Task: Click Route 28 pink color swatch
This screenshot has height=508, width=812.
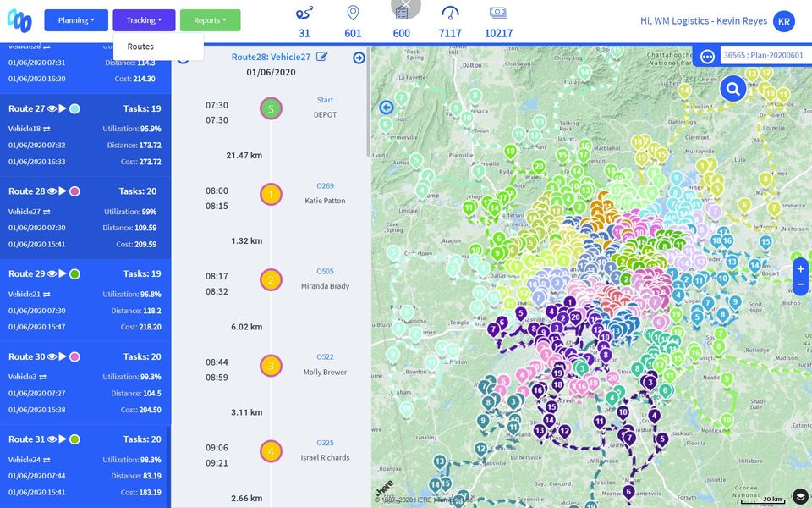Action: pyautogui.click(x=74, y=191)
